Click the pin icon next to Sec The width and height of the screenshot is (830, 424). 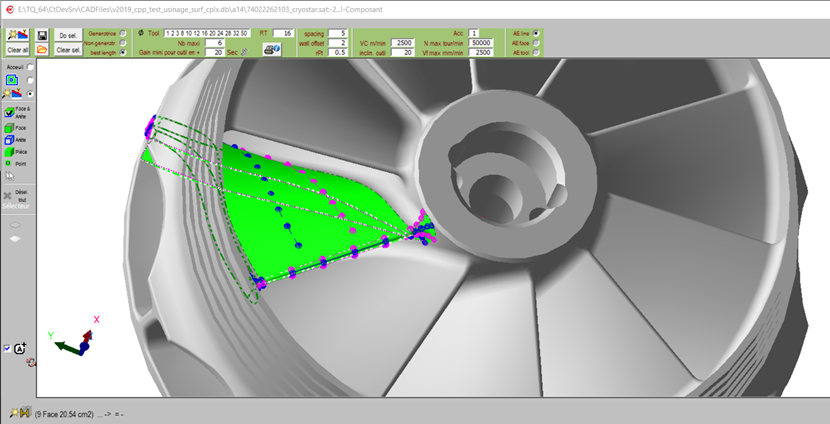245,52
